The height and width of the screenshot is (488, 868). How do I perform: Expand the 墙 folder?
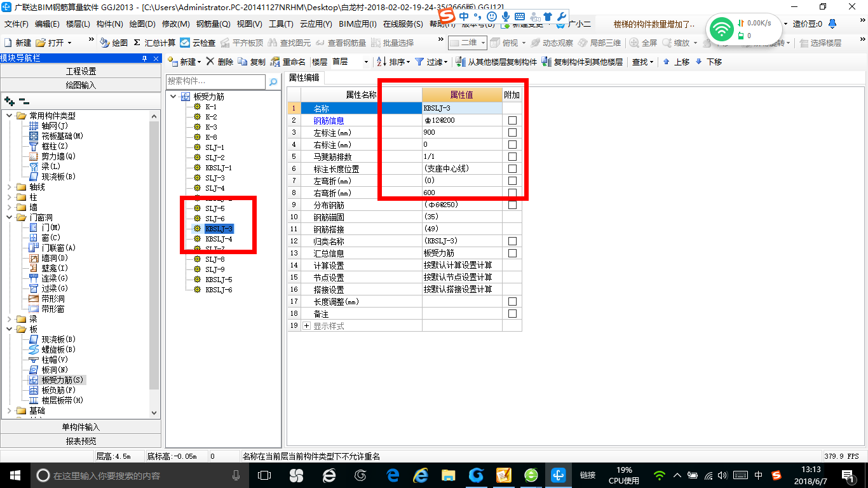(10, 207)
